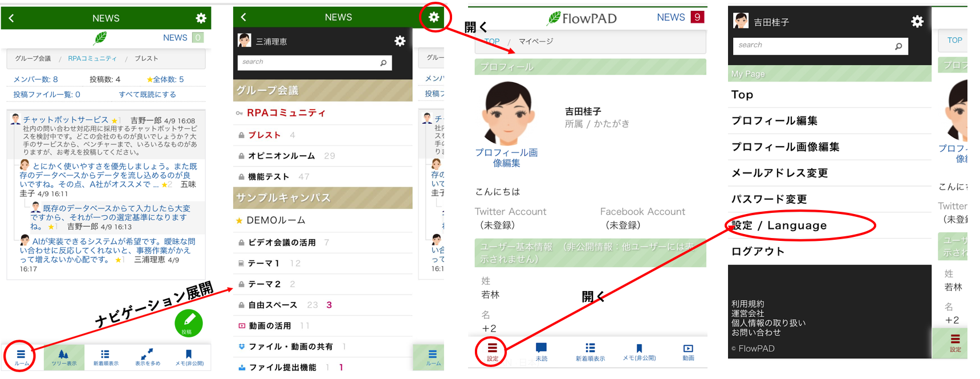Open 利用規約 in the dark footer
This screenshot has height=379, width=980.
[747, 304]
